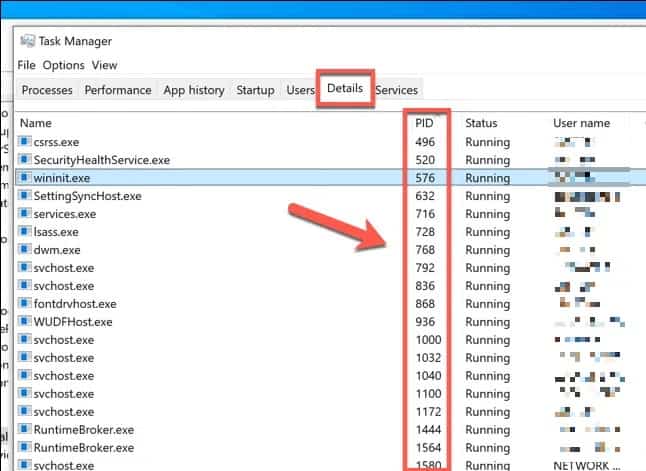Viewport: 646px width, 471px height.
Task: Click Running status of fontdrvhost.exe
Action: tap(487, 305)
